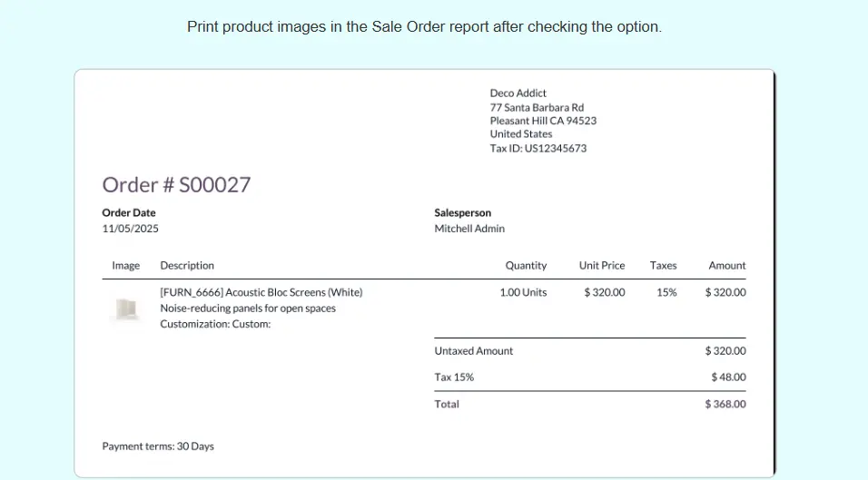
Task: Click the Acoustic Bloc Screens product image
Action: 124,309
